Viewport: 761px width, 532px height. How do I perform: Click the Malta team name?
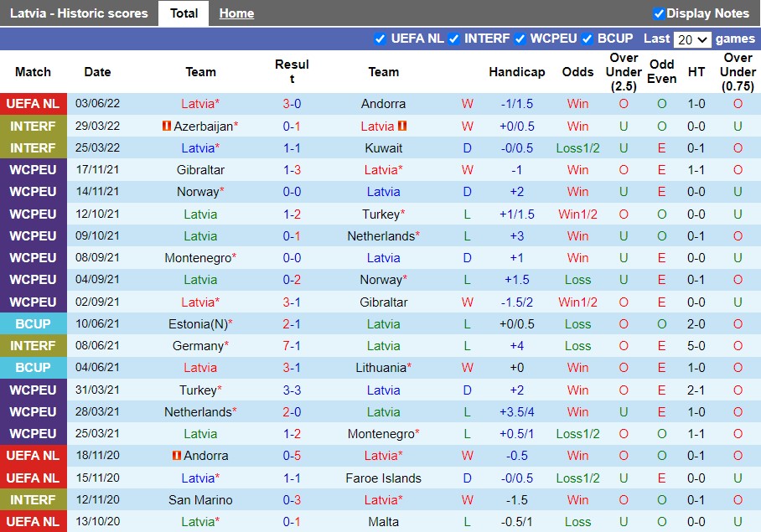(x=383, y=522)
